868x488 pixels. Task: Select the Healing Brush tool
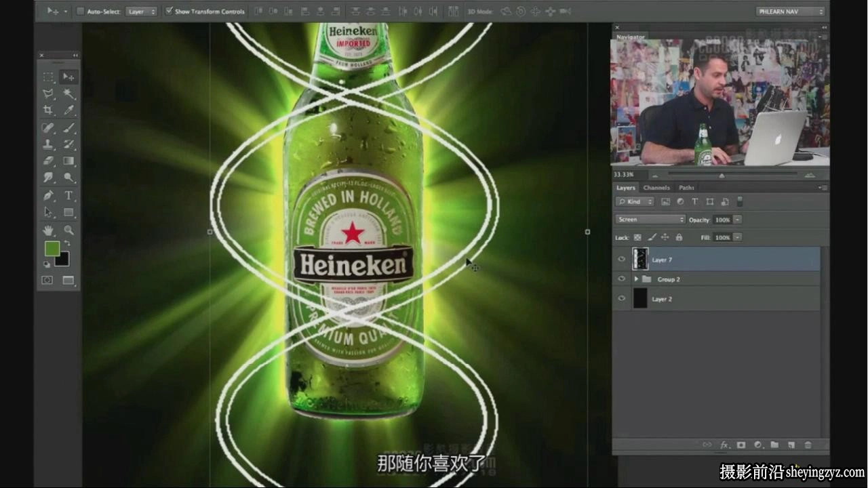48,127
